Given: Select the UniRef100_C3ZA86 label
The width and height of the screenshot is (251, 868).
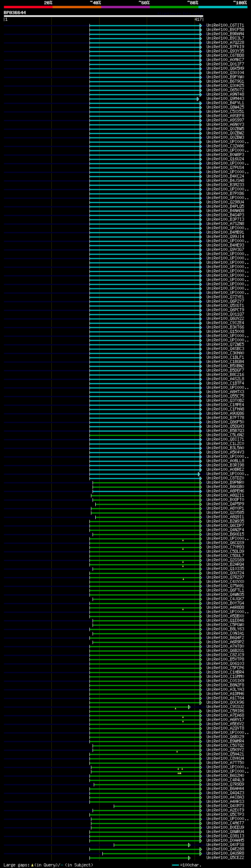Looking at the screenshot, I should tap(225, 146).
